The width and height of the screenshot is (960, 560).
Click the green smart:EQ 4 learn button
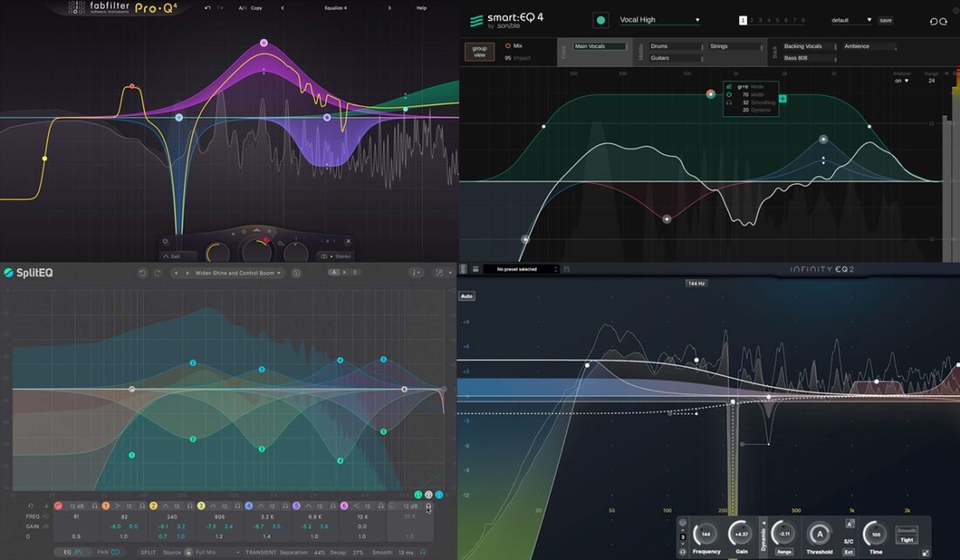[600, 20]
